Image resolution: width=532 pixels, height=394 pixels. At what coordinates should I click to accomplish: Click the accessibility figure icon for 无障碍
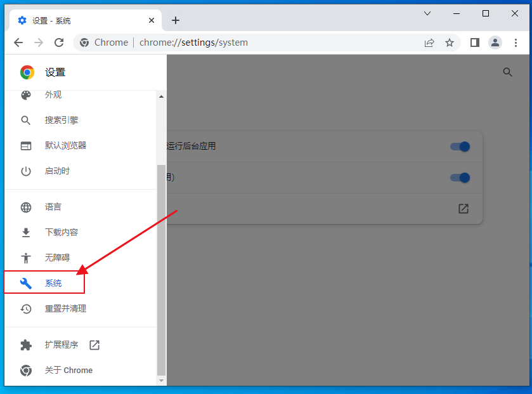point(26,258)
